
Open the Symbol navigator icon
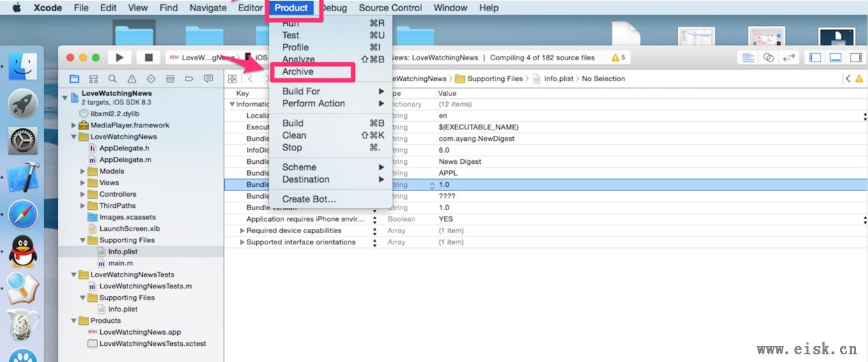[x=93, y=79]
